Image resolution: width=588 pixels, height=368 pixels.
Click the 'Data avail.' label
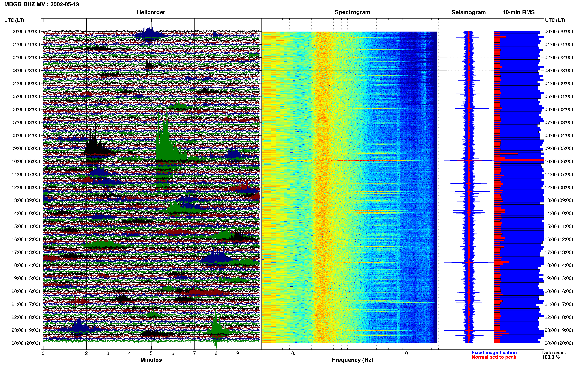(554, 353)
